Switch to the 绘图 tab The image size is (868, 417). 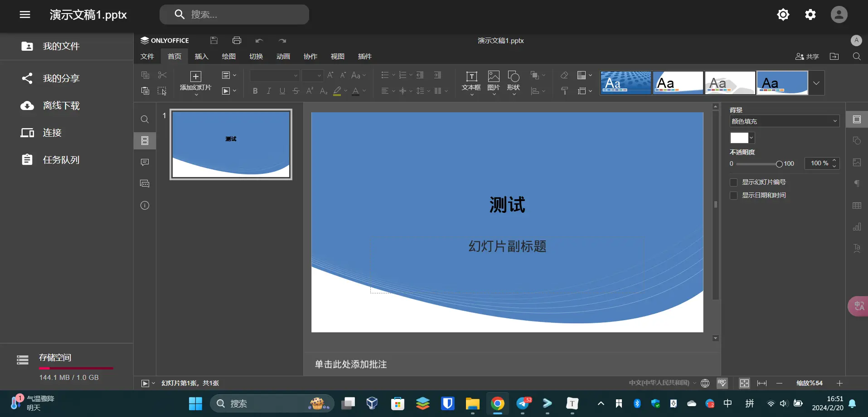pyautogui.click(x=229, y=57)
